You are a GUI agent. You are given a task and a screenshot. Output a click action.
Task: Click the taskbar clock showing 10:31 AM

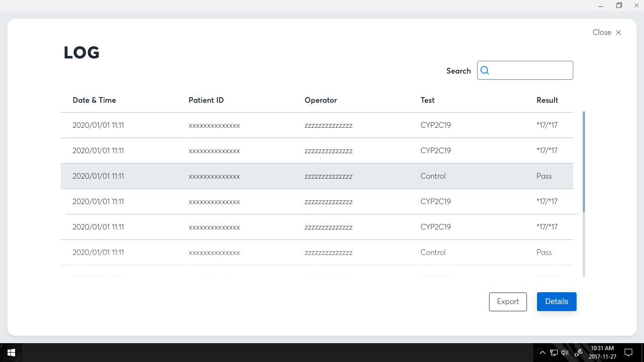pos(602,353)
